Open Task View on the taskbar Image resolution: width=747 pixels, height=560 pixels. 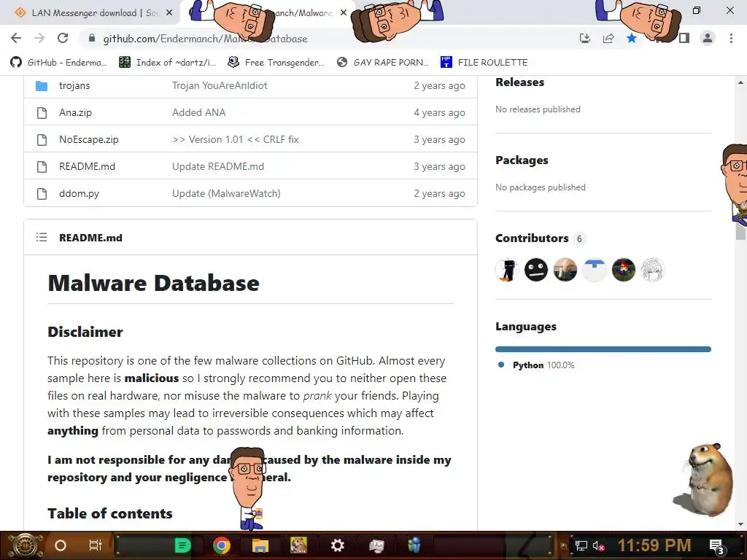(x=96, y=545)
